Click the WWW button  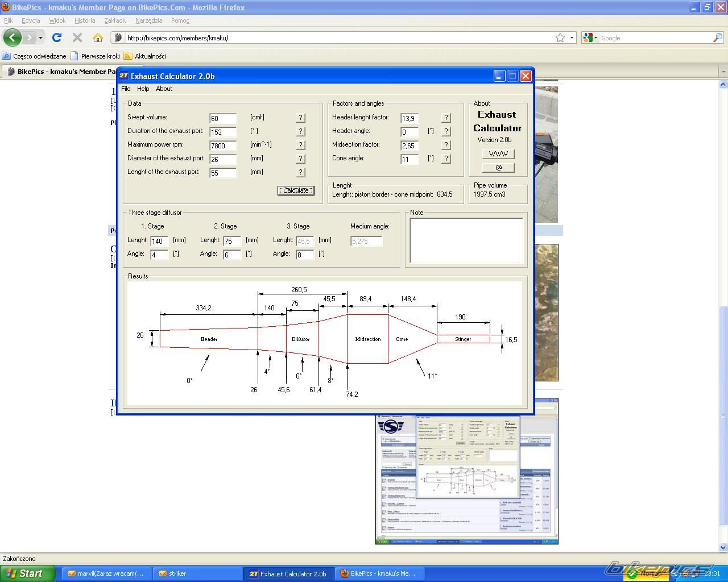(498, 154)
